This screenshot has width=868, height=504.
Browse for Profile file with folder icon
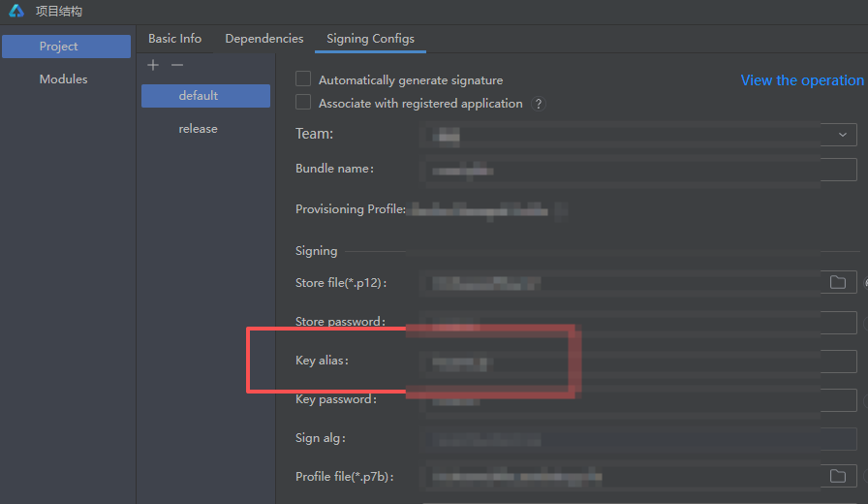[837, 476]
